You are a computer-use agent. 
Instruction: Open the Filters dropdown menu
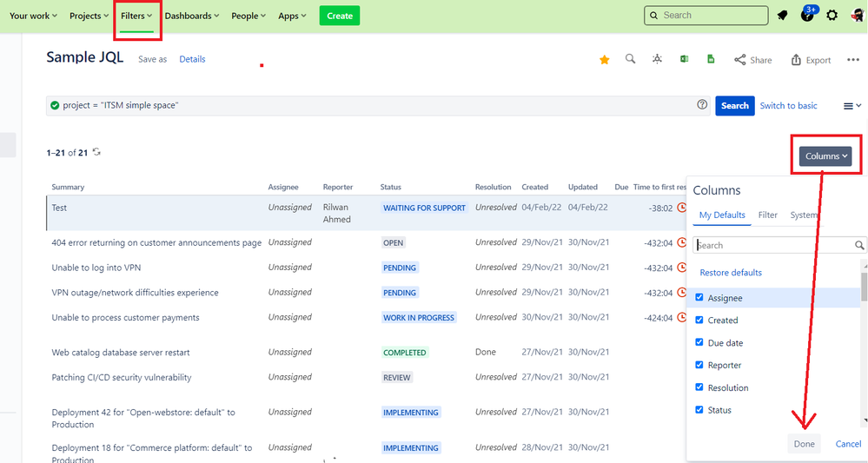[136, 16]
